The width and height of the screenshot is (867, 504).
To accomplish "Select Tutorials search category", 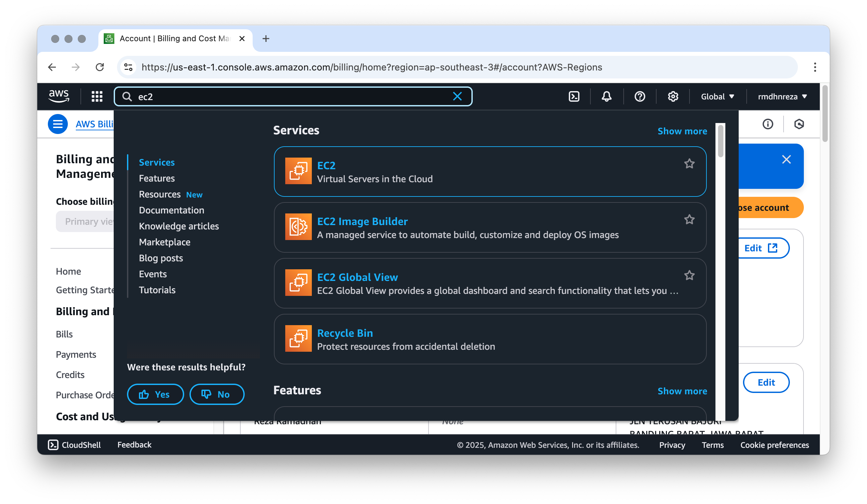I will (x=157, y=290).
